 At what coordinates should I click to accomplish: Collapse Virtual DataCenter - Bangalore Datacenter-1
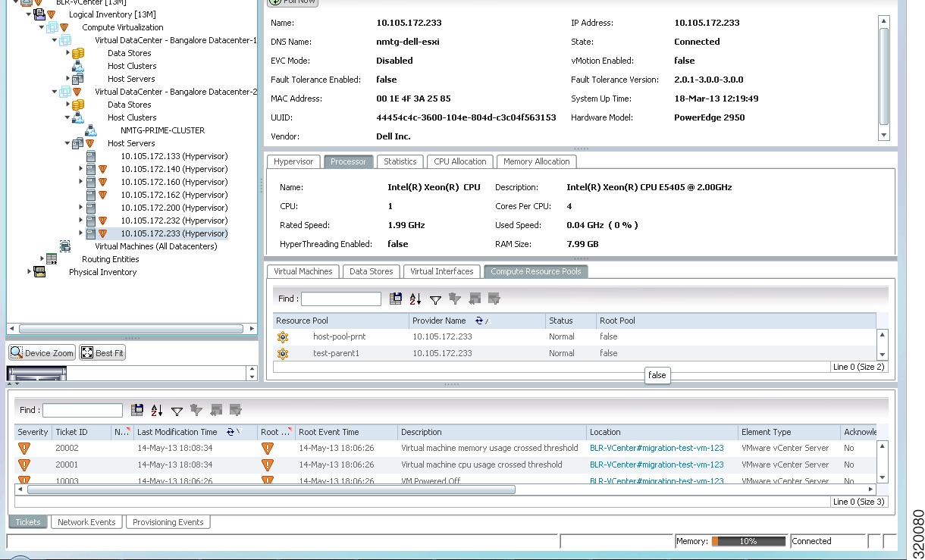[55, 40]
